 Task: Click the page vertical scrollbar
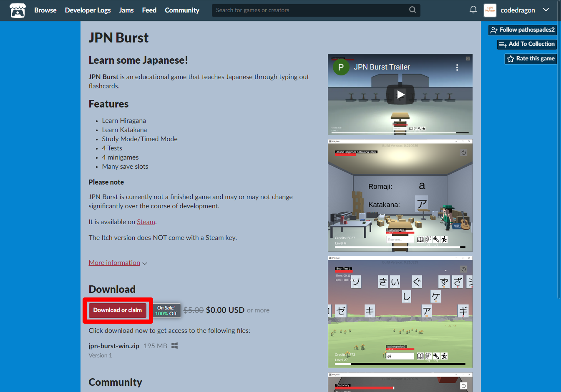coord(559,150)
